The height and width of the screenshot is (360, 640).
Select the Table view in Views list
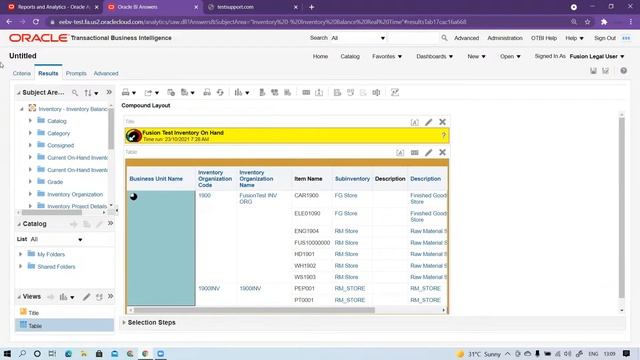pos(64,325)
